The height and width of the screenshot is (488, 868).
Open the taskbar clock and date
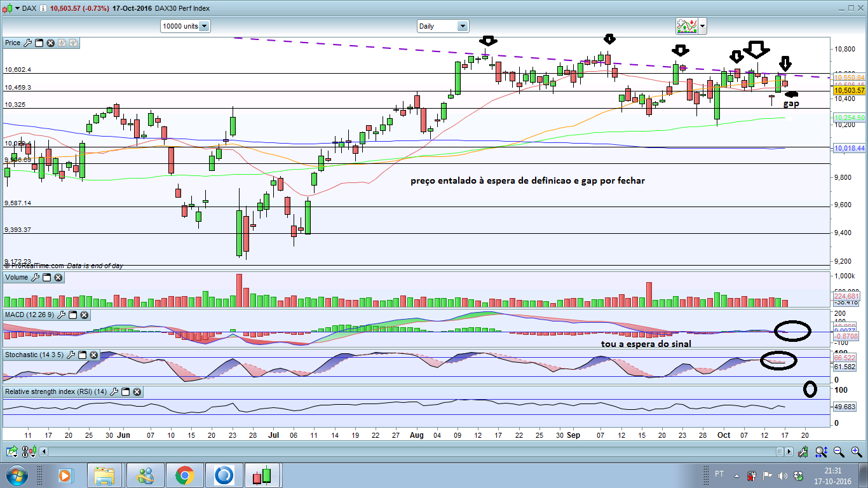pos(834,475)
